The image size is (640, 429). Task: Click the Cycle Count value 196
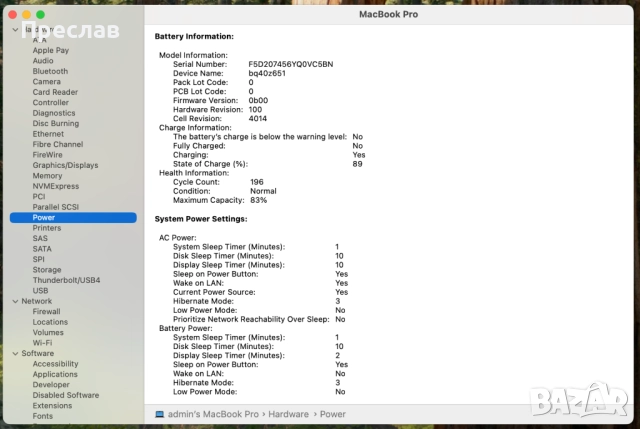click(x=257, y=182)
